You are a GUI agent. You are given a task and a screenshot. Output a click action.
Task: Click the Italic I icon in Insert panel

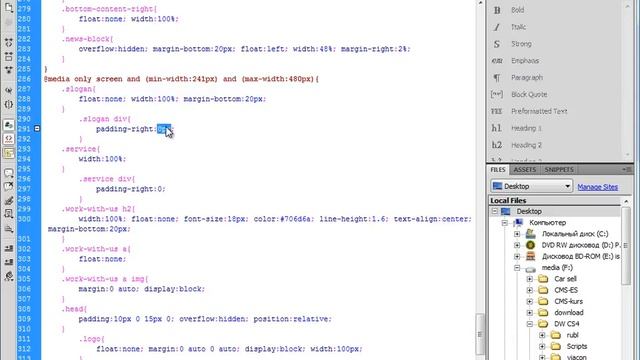point(497,27)
